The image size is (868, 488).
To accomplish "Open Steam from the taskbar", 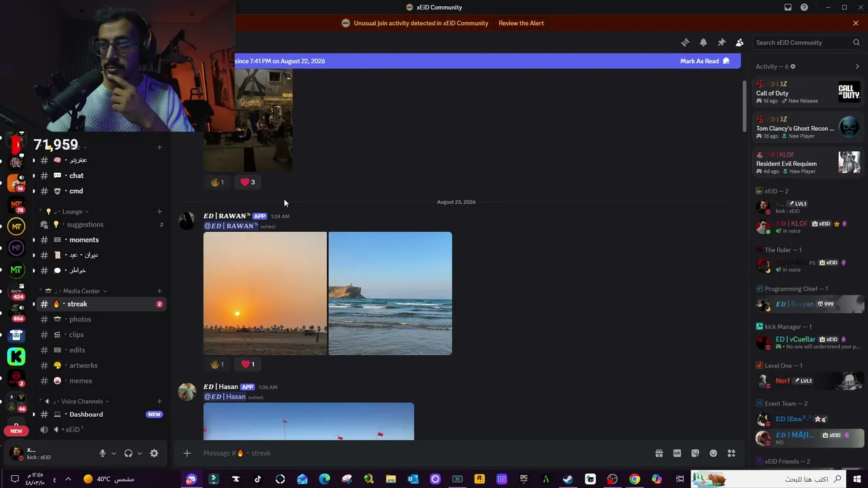I will click(x=568, y=479).
